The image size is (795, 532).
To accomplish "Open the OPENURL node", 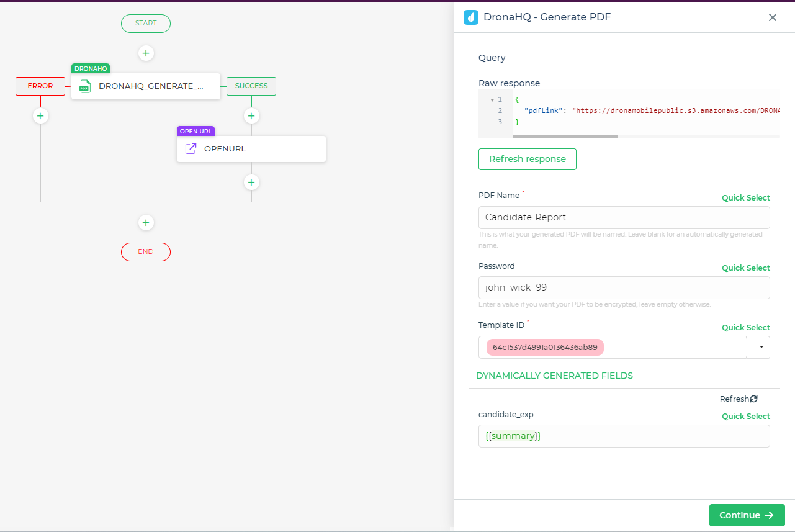I will pos(251,149).
